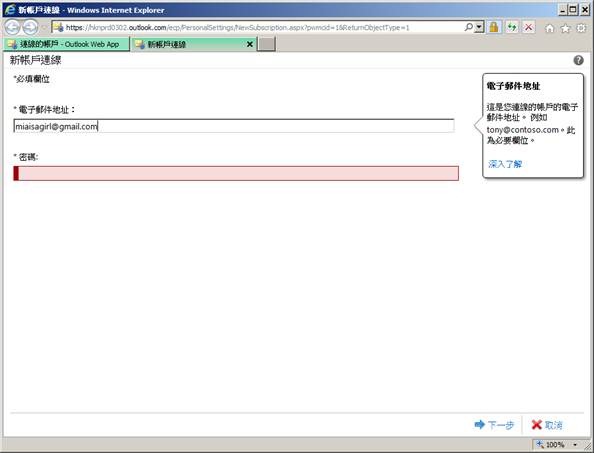Click the browser Forward arrow button
This screenshot has width=594, height=453.
pos(30,27)
